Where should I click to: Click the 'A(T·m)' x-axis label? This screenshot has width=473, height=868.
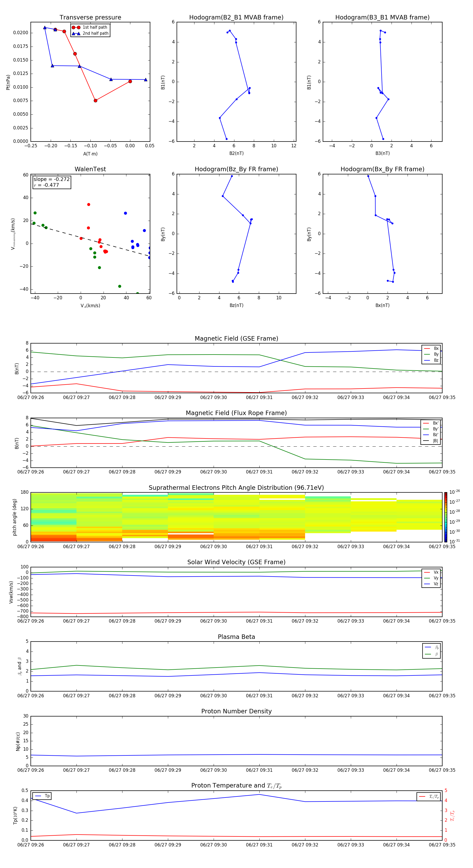(x=90, y=154)
